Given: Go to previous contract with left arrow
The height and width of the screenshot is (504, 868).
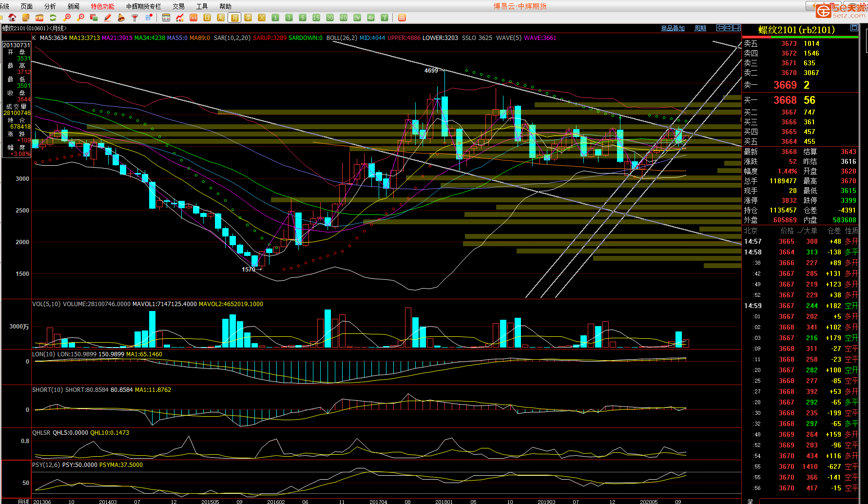Looking at the screenshot, I should tap(720, 28).
